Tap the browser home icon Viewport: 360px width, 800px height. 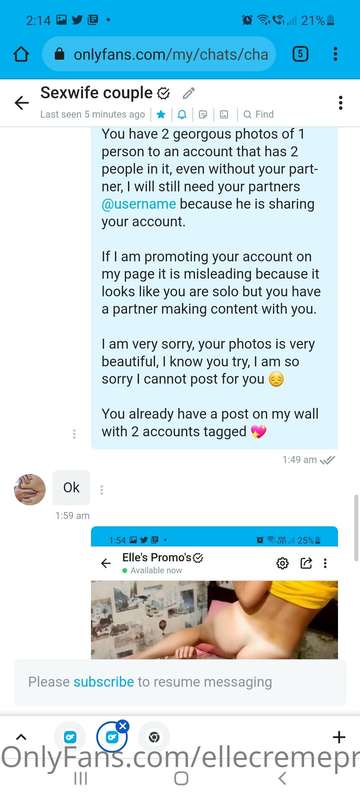pyautogui.click(x=21, y=54)
